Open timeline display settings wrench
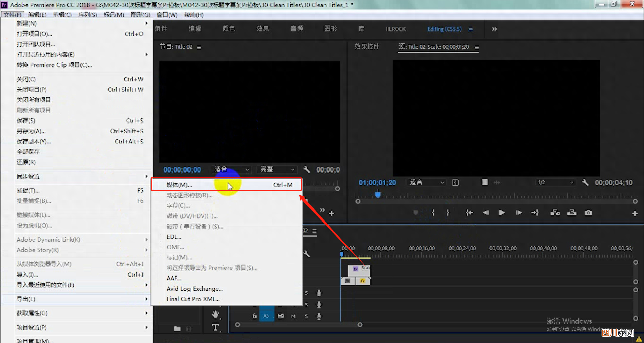Viewport: 644px width, 343px height. (x=306, y=254)
